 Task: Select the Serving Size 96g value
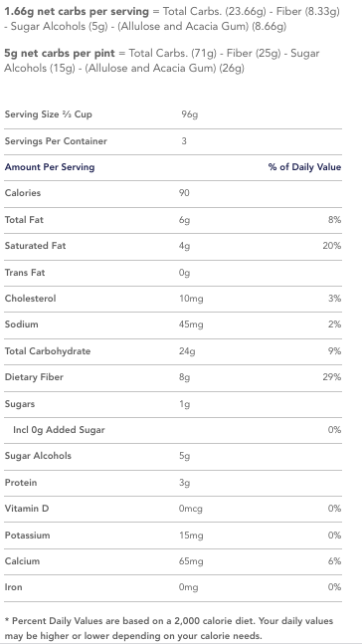[190, 114]
